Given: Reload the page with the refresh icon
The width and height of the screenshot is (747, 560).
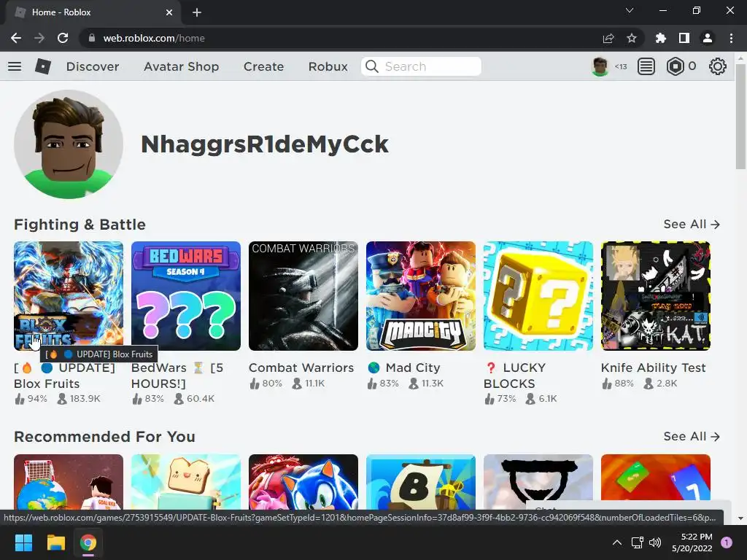Looking at the screenshot, I should [63, 38].
